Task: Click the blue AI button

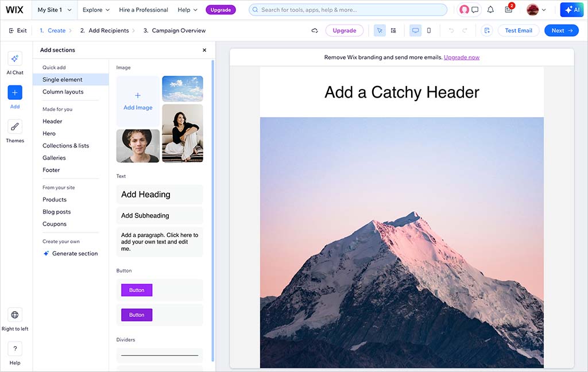Action: [x=572, y=10]
